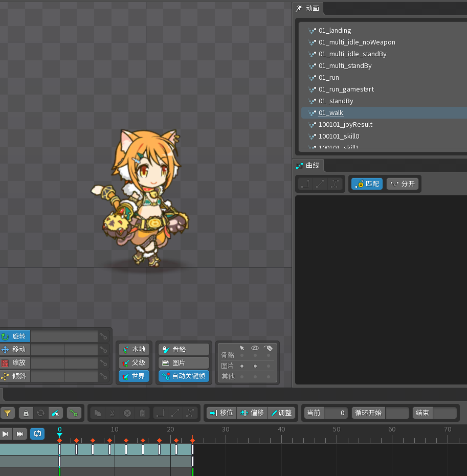Select the 缩放 (Scale) tool
This screenshot has height=476, width=467.
15,363
